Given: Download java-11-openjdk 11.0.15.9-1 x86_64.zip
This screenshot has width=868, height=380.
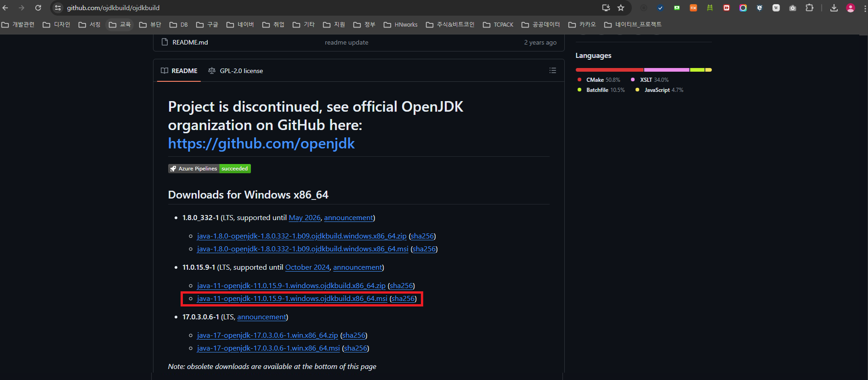Looking at the screenshot, I should pos(291,286).
